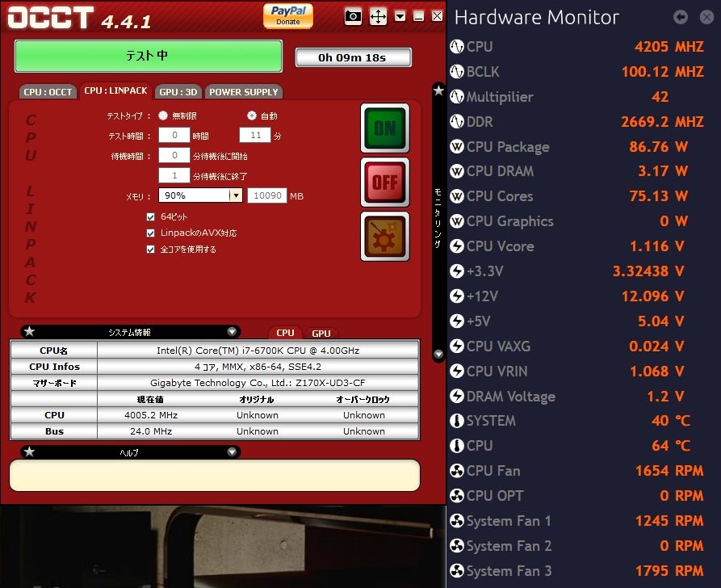The height and width of the screenshot is (588, 721).
Task: Click the 24.0 MHz Bus current value
Action: point(151,431)
